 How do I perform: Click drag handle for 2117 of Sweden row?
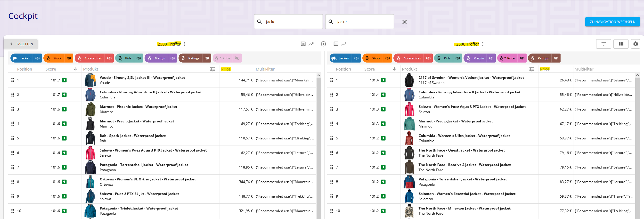click(332, 80)
